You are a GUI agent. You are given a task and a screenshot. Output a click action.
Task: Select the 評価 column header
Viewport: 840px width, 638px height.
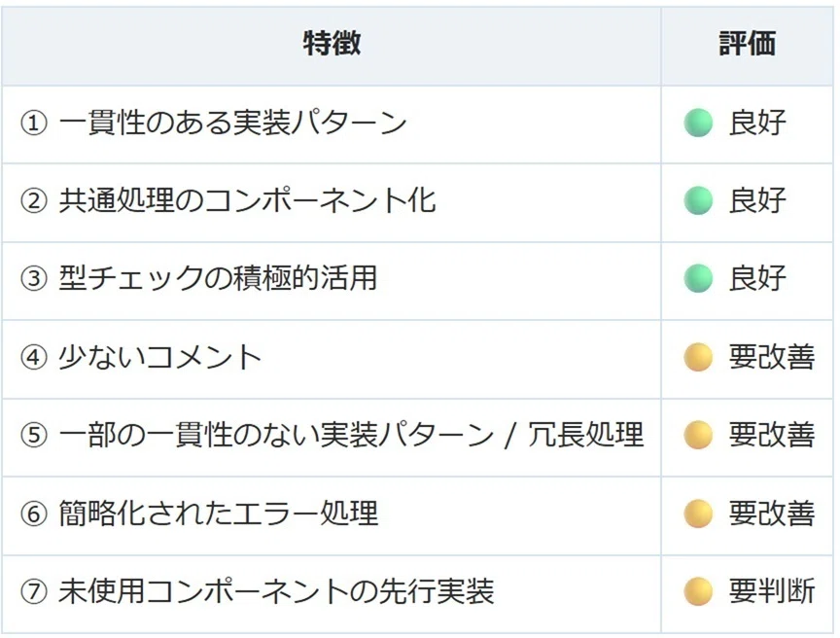[748, 44]
